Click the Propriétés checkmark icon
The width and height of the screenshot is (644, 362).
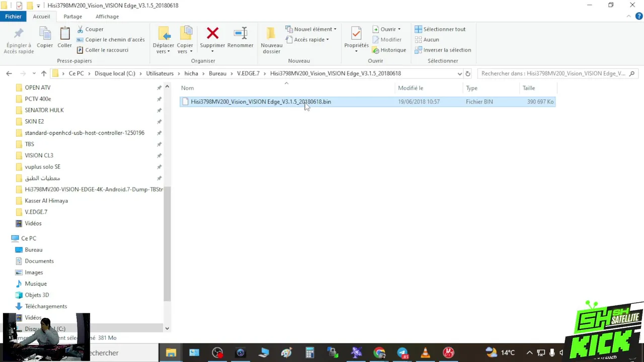[356, 34]
